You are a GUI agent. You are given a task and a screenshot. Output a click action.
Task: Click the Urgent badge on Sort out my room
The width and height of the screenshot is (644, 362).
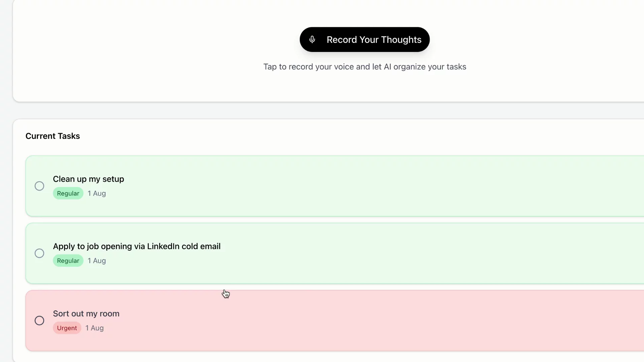point(67,328)
